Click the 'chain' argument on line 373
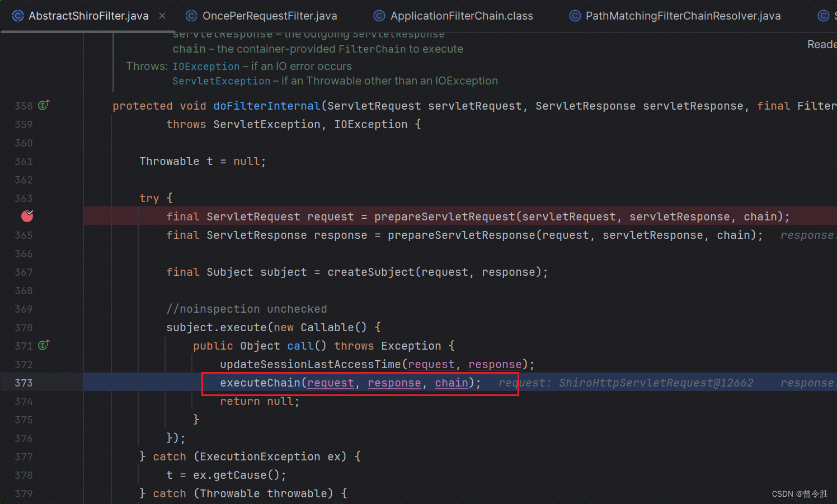The image size is (837, 504). 452,383
